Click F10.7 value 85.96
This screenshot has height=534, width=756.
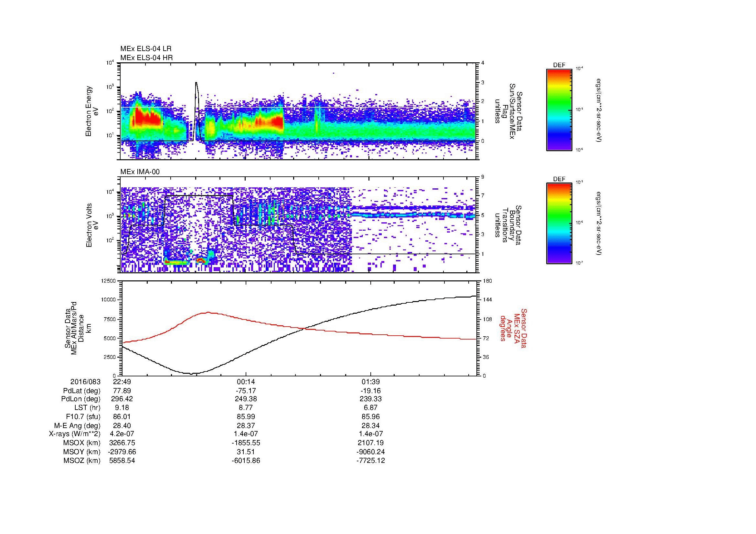pyautogui.click(x=371, y=416)
